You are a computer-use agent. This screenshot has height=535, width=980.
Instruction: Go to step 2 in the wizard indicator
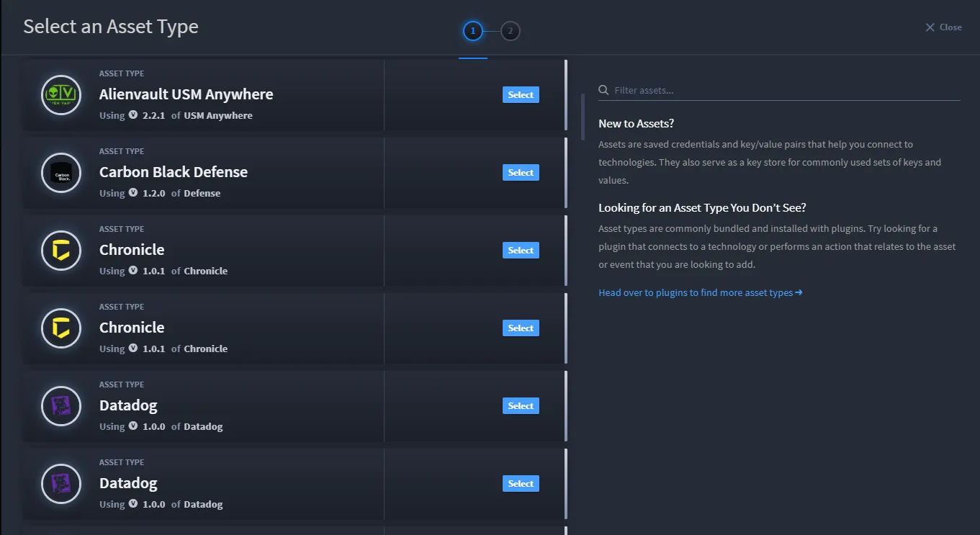tap(510, 31)
